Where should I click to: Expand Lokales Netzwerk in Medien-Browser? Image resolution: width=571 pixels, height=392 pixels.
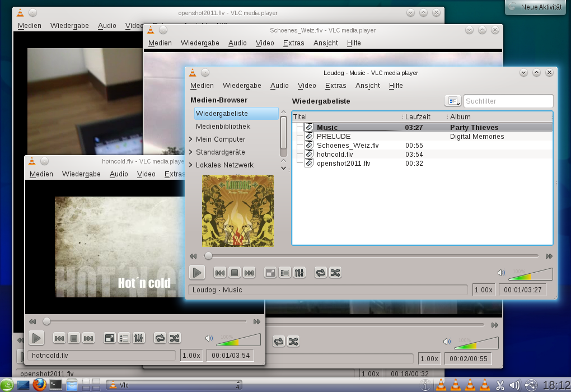pos(191,165)
